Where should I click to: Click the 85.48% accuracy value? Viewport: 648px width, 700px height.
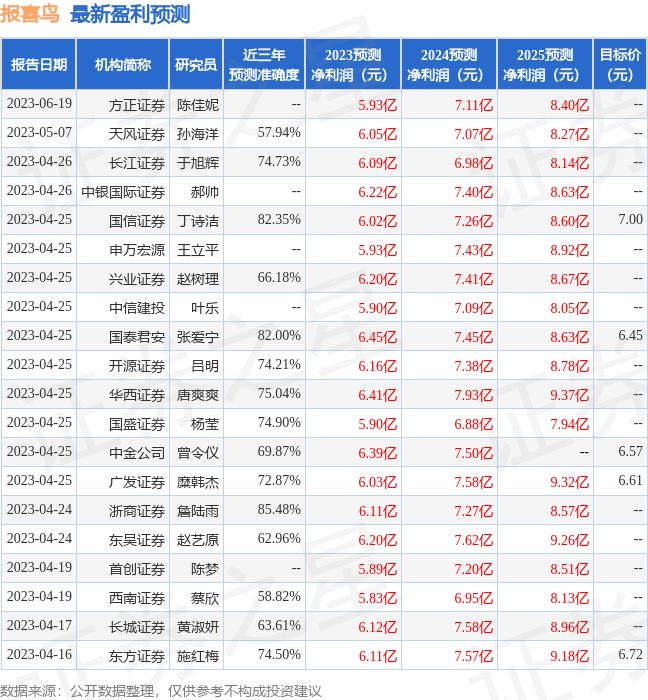click(x=279, y=510)
